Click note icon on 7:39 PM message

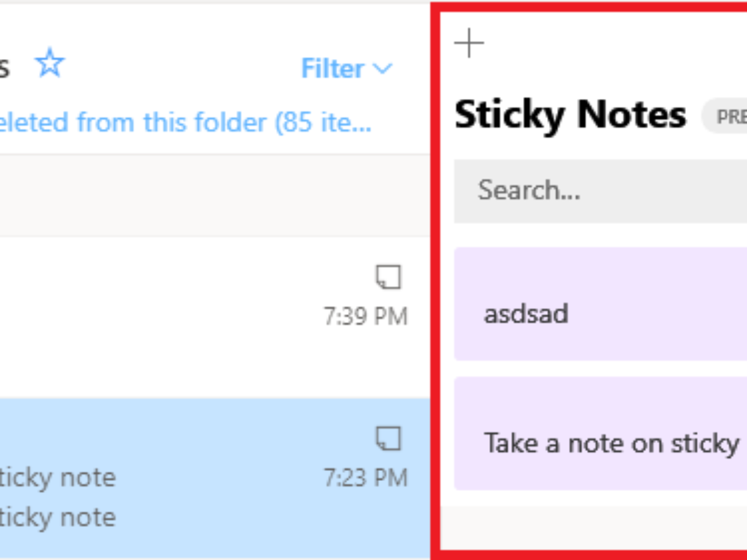(x=388, y=278)
